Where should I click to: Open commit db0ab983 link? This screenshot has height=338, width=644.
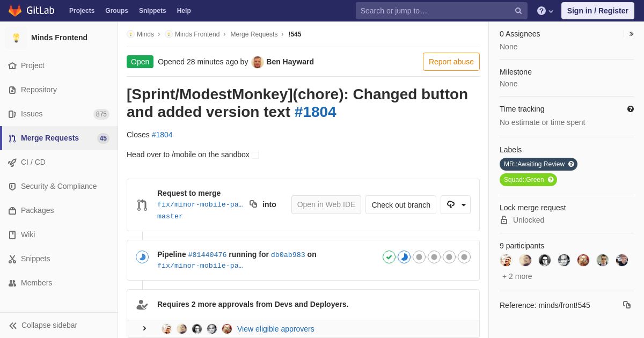[x=288, y=255]
